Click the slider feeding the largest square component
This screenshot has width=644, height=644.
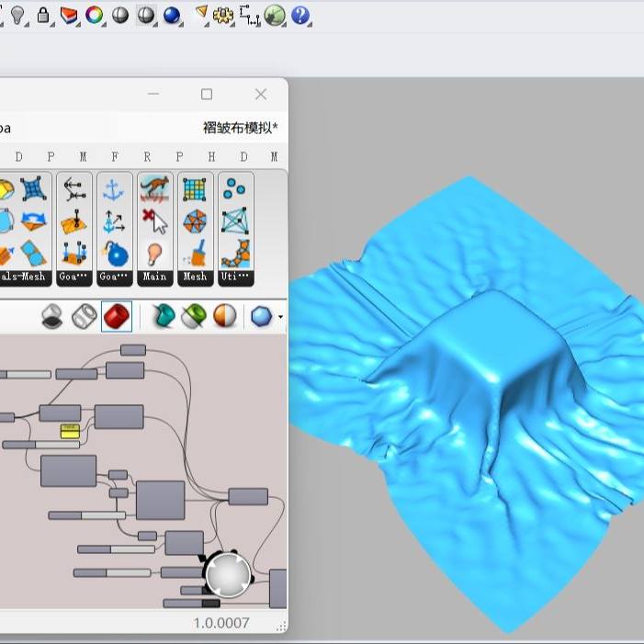tap(86, 515)
